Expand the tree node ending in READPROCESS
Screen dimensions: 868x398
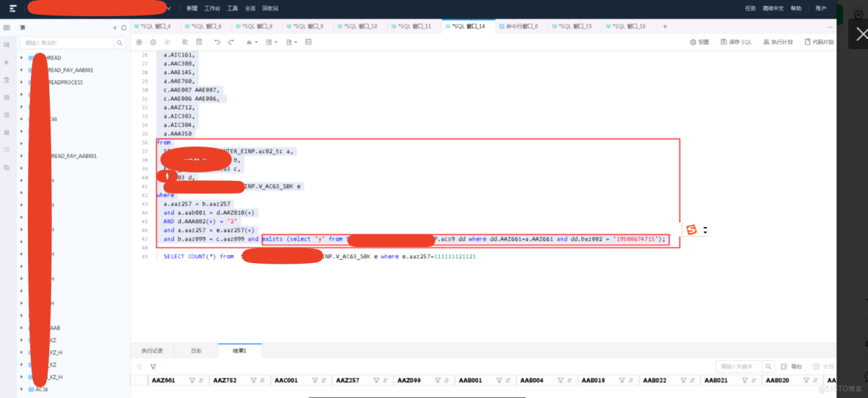21,83
